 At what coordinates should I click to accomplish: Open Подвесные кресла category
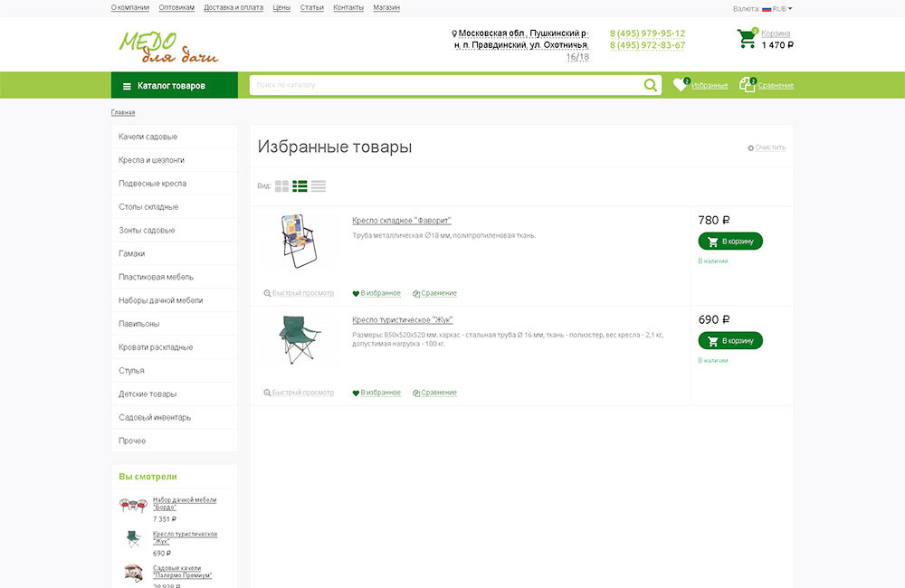tap(175, 184)
